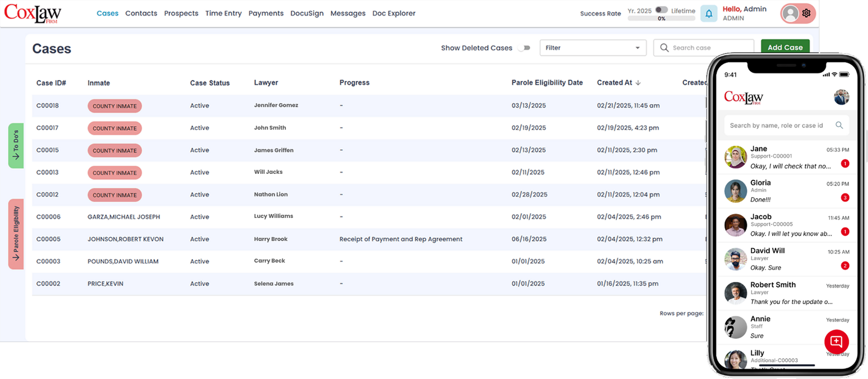This screenshot has height=379, width=868.
Task: Open Messages section
Action: click(x=348, y=13)
